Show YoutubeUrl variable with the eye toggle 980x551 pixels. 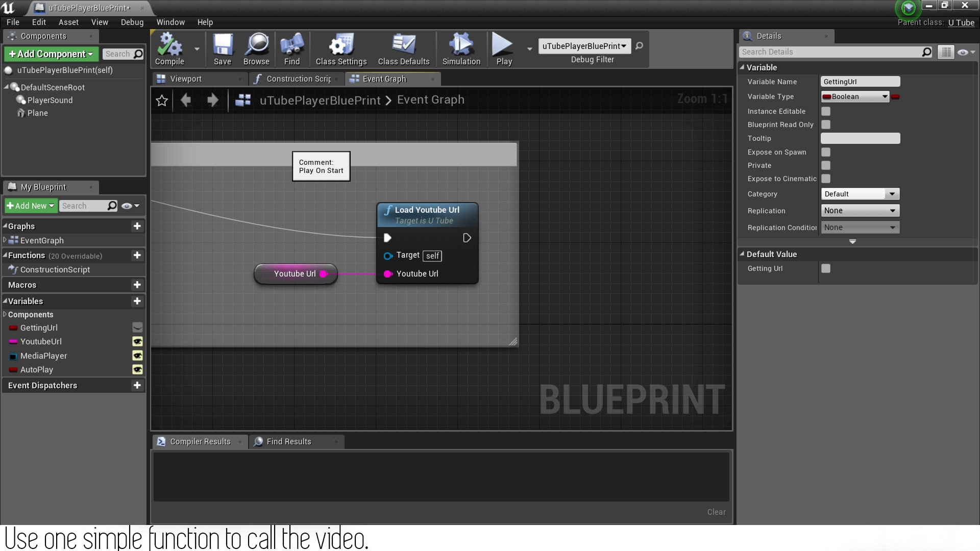[137, 342]
